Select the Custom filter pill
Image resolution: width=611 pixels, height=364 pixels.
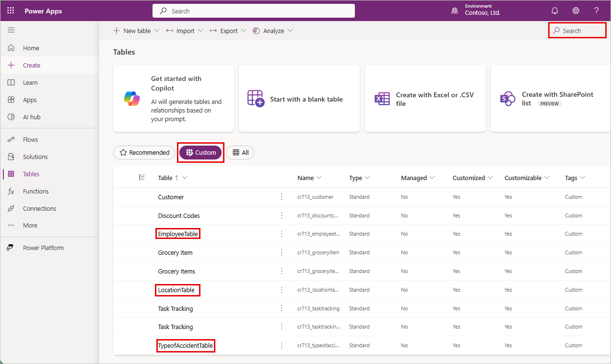(200, 152)
